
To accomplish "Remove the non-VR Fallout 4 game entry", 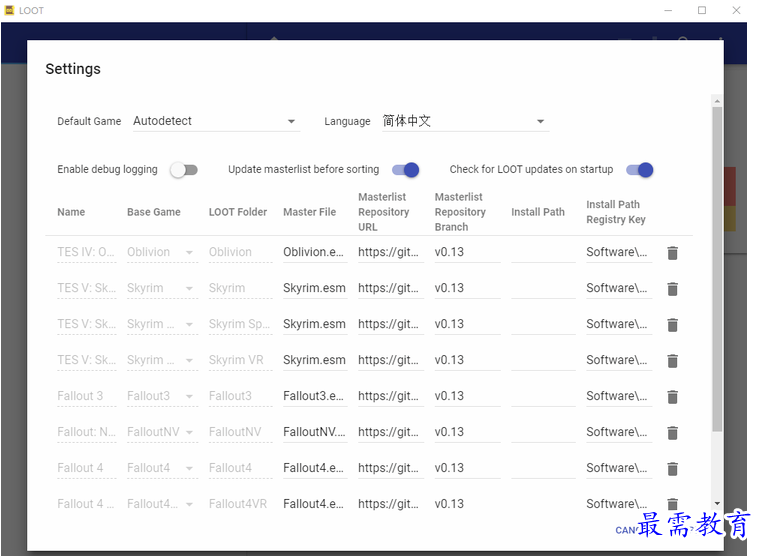I will (672, 469).
